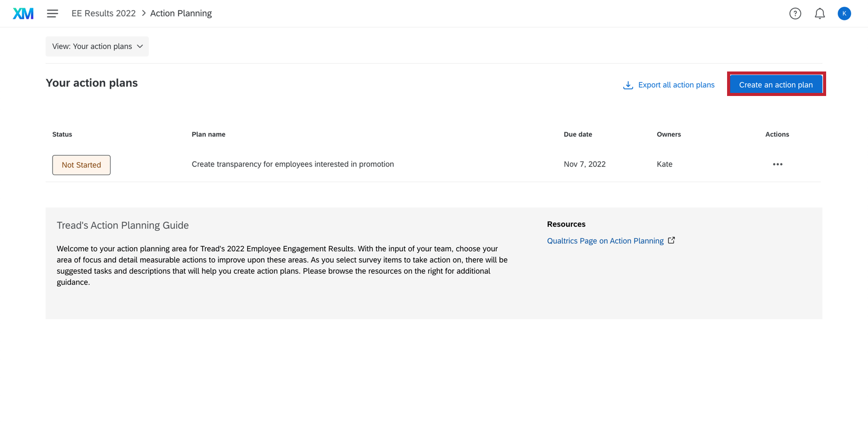Click the chevron arrow on the view selector
The image size is (868, 434).
140,46
